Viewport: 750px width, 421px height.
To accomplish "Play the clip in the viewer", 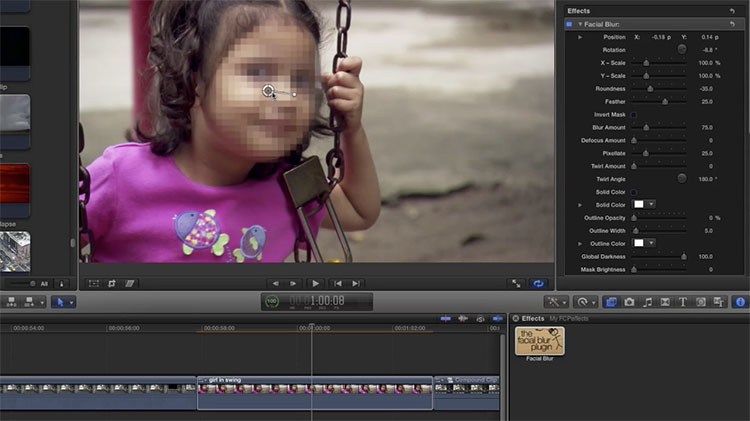I will coord(315,284).
